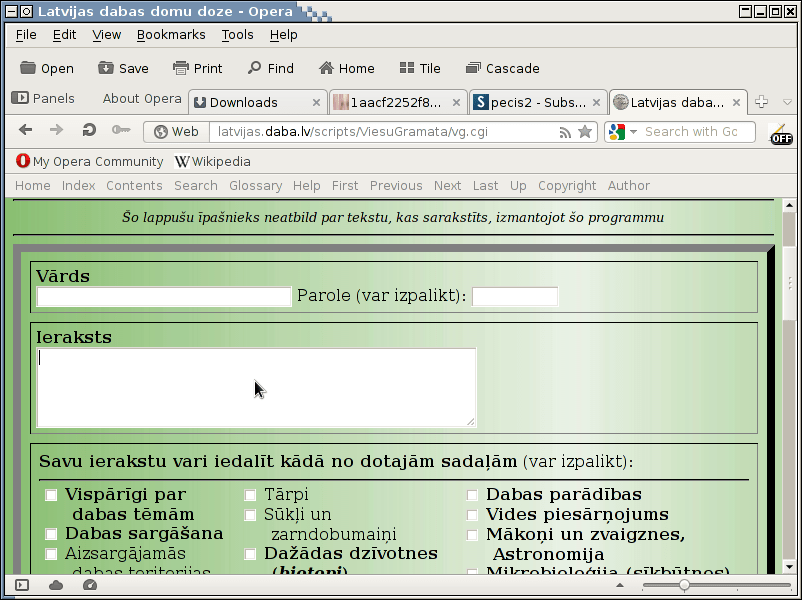Image resolution: width=802 pixels, height=600 pixels.
Task: Open a file with the Open toolbar button
Action: click(47, 68)
